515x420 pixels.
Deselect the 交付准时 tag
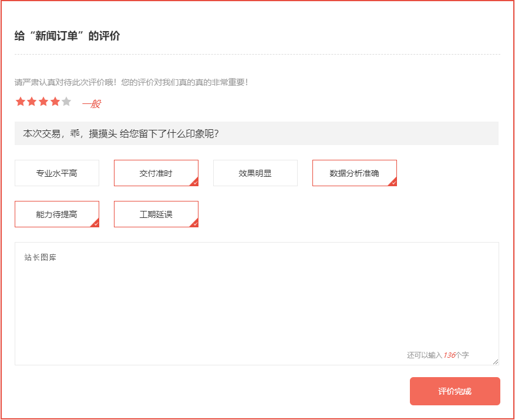tap(156, 173)
